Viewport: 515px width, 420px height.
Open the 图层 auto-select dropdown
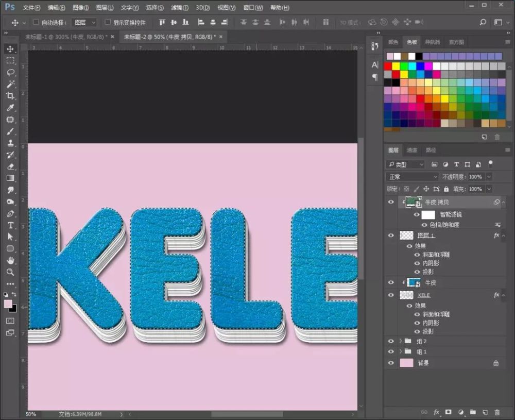click(x=84, y=22)
